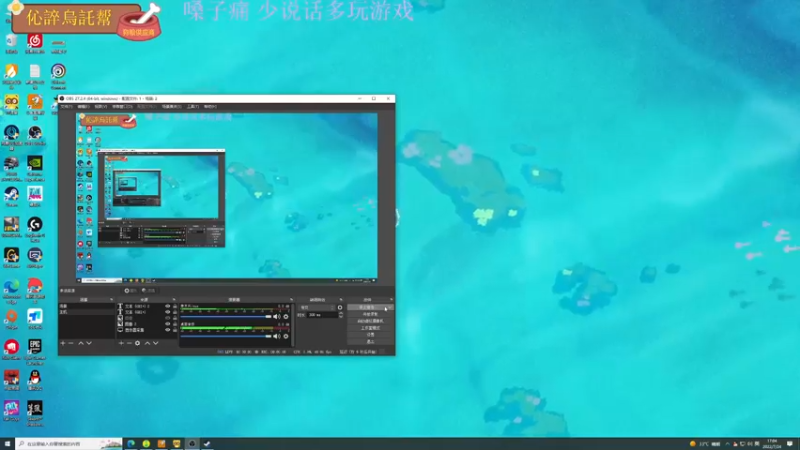Click Edge browser icon in the taskbar
Image resolution: width=800 pixels, height=450 pixels.
pyautogui.click(x=131, y=444)
